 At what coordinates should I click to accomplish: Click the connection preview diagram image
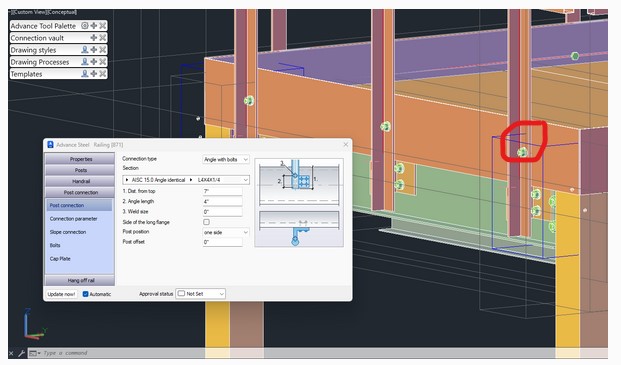point(299,203)
